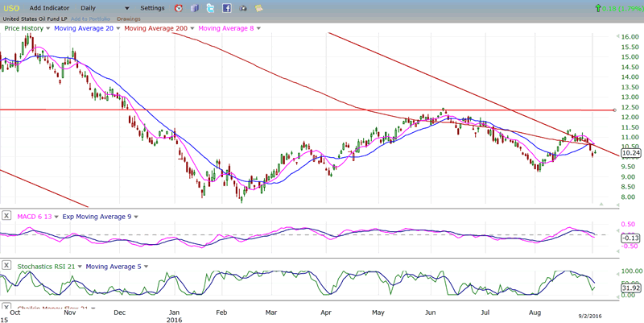
Task: Close the Chaikin Money Flow panel
Action: pos(6,308)
